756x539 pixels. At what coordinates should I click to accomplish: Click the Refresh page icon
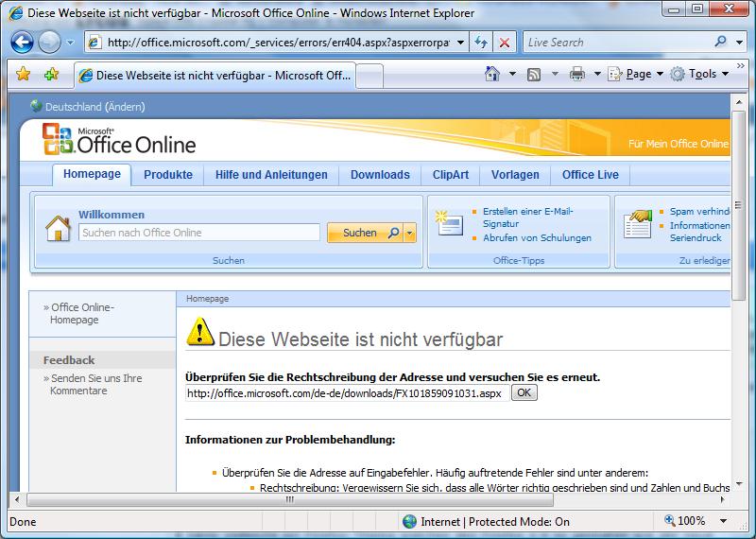[481, 43]
